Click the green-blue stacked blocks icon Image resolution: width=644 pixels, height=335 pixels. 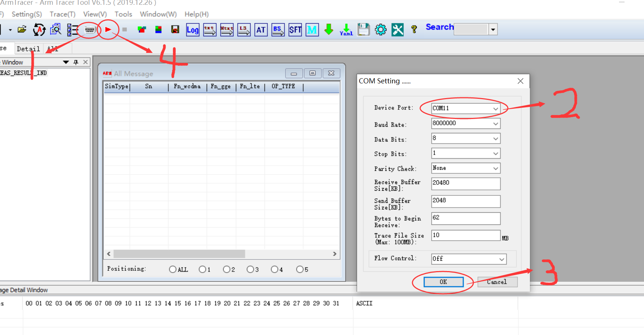(x=159, y=29)
